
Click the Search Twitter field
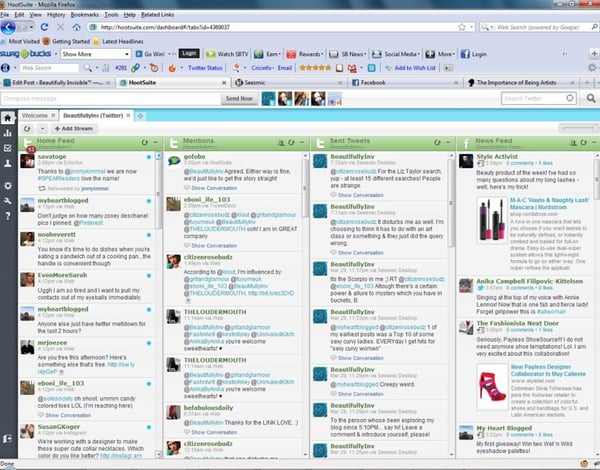click(x=539, y=99)
